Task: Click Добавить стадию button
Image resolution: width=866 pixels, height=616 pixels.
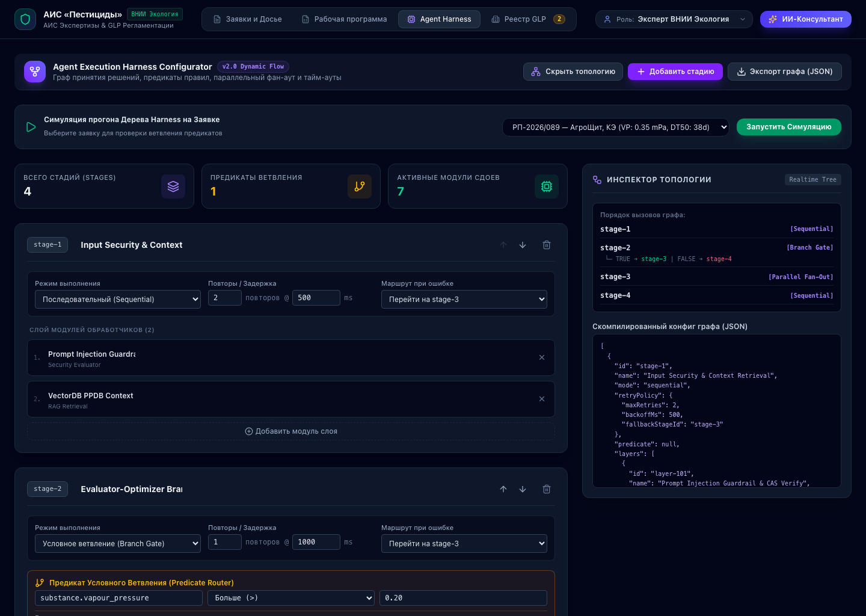Action: pos(675,72)
